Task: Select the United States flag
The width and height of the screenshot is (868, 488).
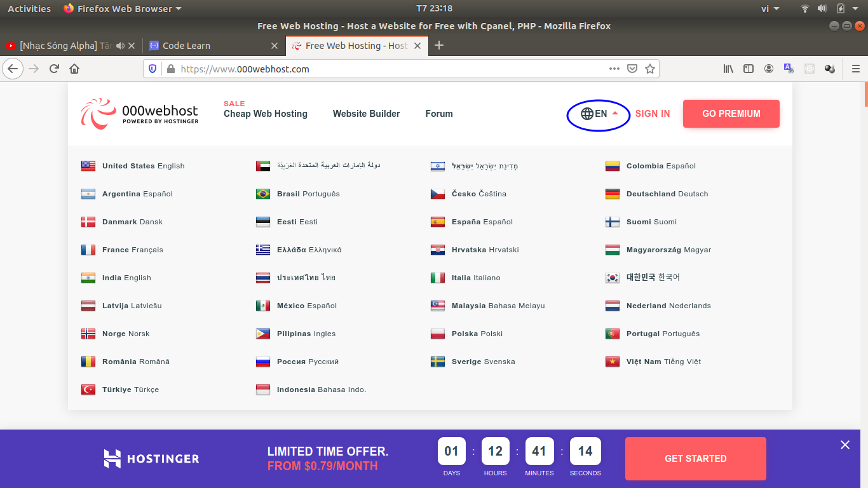Action: 88,166
